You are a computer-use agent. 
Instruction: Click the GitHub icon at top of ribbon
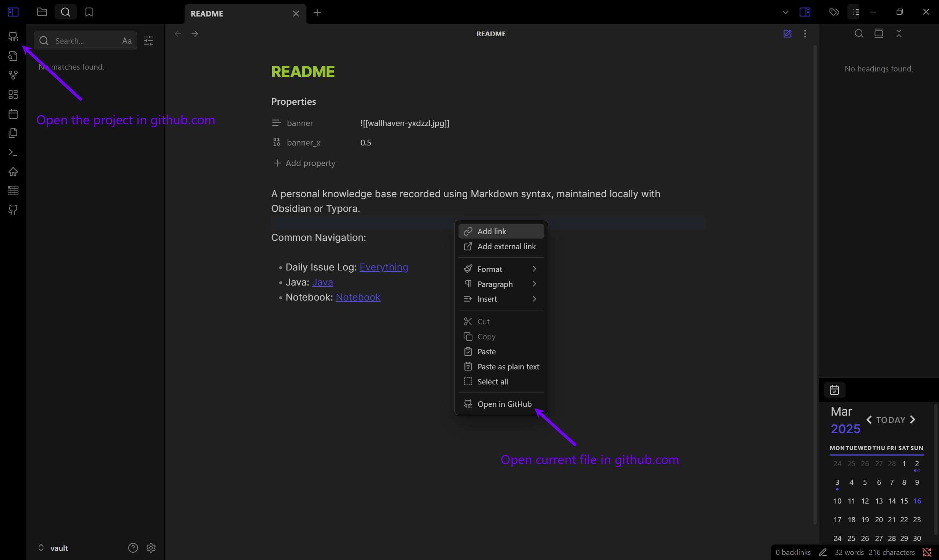[13, 36]
